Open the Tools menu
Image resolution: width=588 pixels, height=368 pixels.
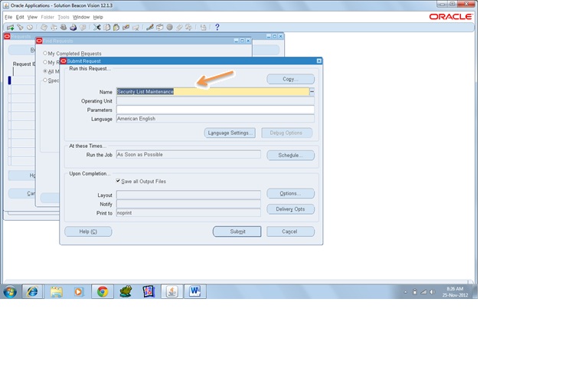coord(64,18)
